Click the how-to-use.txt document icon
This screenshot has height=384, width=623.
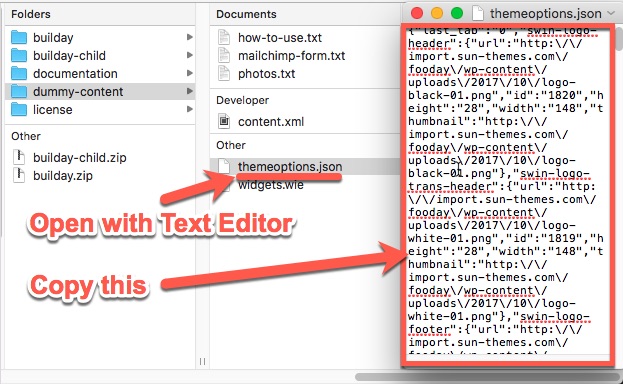pyautogui.click(x=224, y=37)
